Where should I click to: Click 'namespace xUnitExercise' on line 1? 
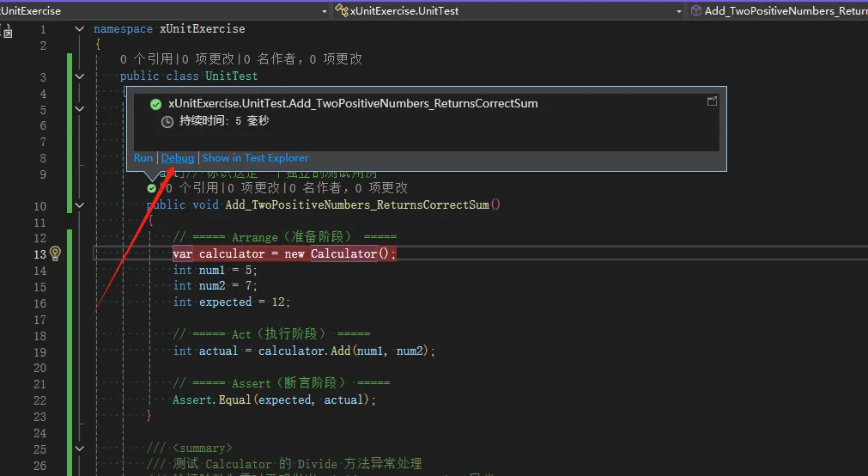coord(169,29)
